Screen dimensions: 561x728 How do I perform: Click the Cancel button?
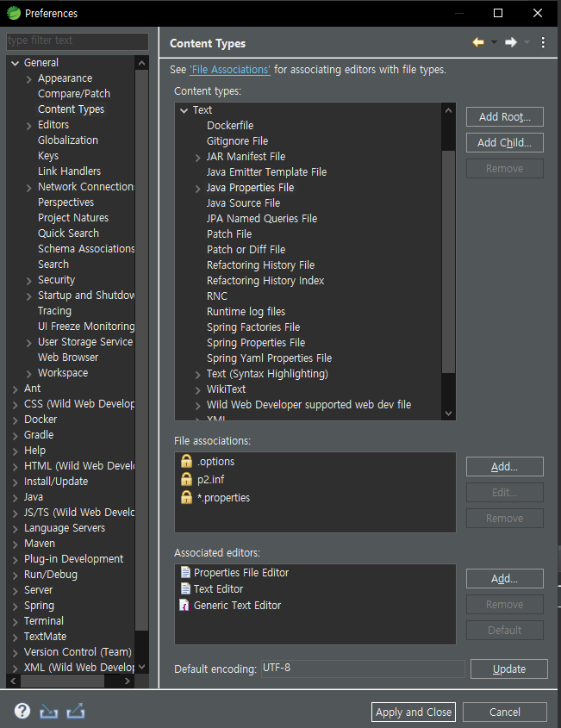pos(505,712)
